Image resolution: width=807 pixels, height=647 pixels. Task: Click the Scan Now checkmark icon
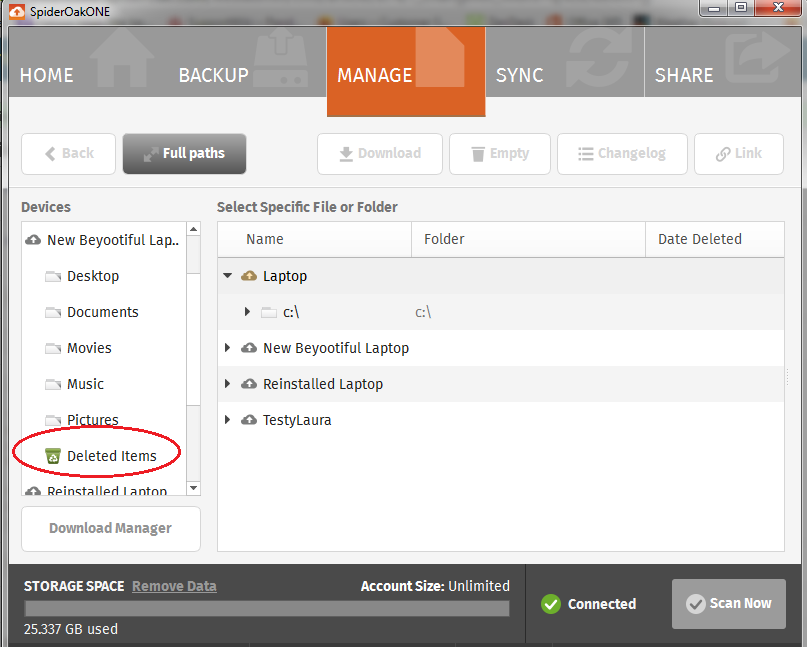point(695,604)
